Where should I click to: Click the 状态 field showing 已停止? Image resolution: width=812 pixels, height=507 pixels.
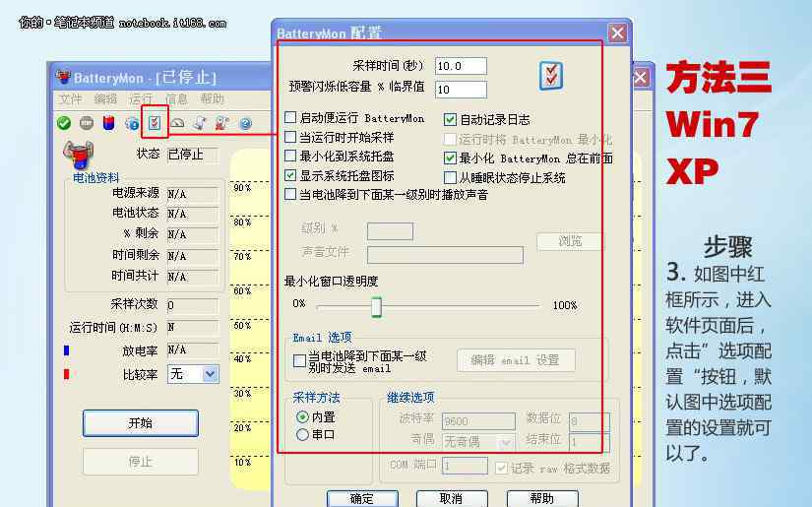click(x=193, y=155)
